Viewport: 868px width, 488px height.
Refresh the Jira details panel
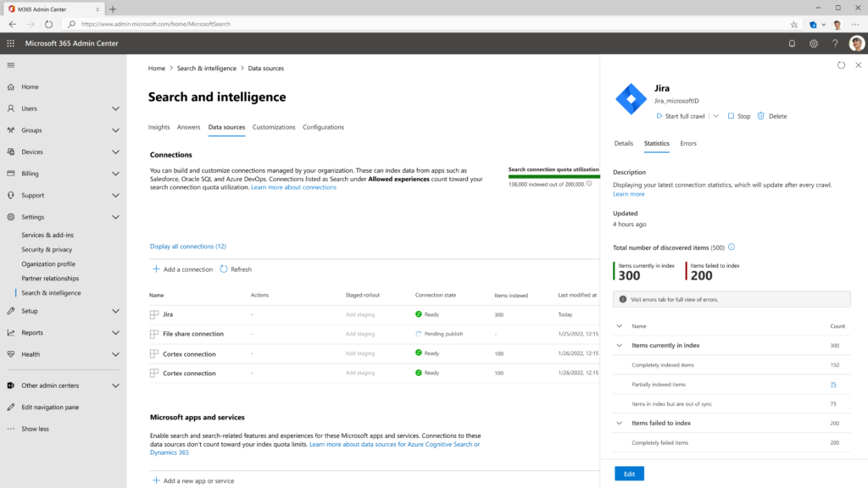click(x=843, y=65)
